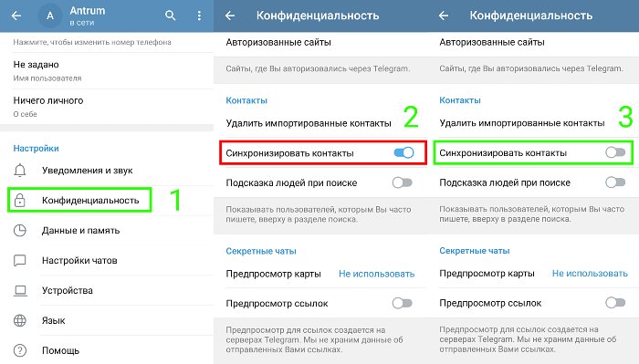Go back using arrow beside Antrum avatar

point(16,16)
